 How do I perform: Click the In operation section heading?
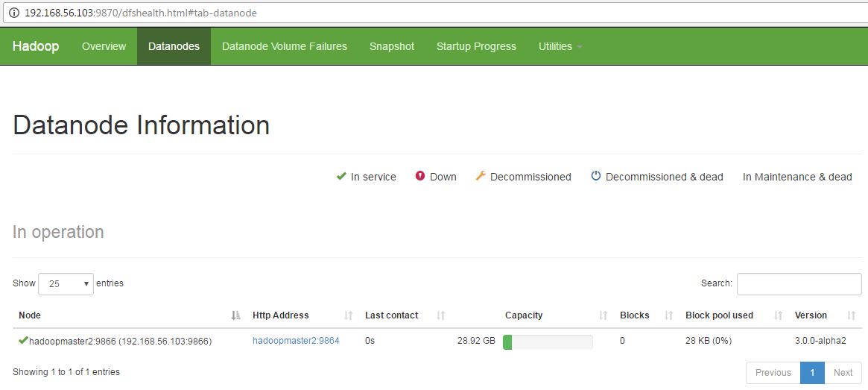tap(58, 232)
